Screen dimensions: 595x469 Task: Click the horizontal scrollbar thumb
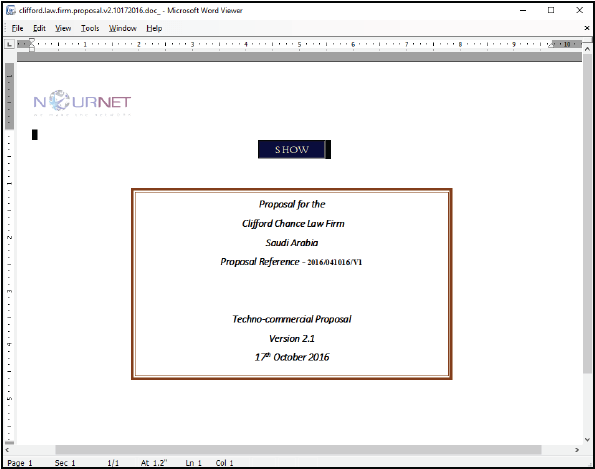[x=298, y=450]
